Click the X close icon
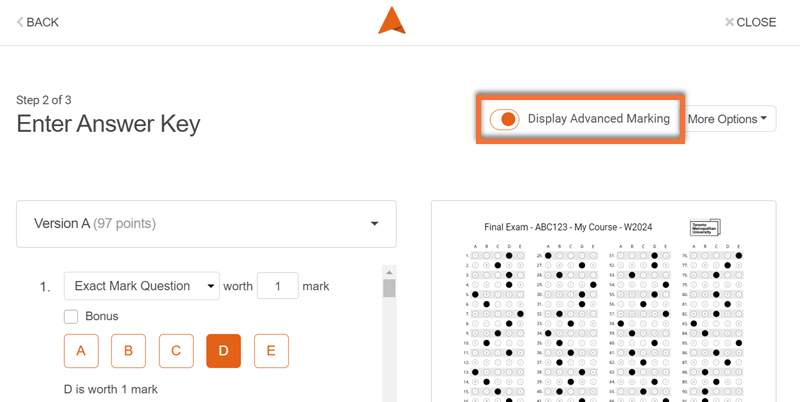This screenshot has height=402, width=800. pos(729,22)
